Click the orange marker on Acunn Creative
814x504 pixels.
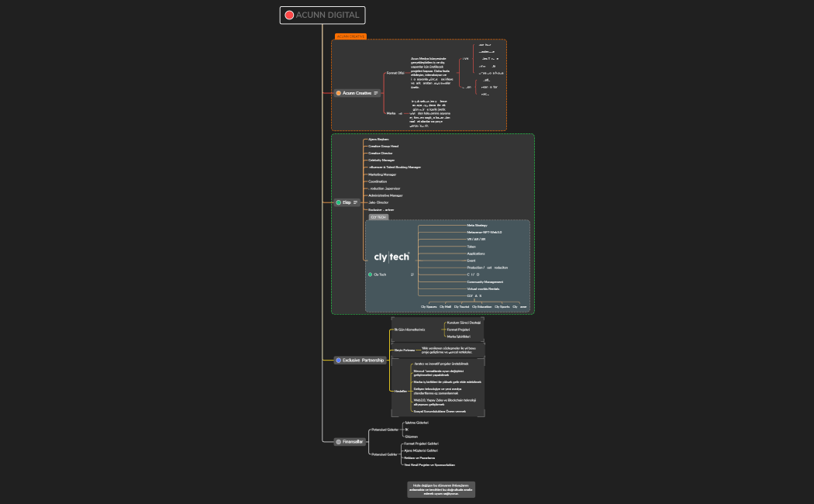click(x=339, y=93)
